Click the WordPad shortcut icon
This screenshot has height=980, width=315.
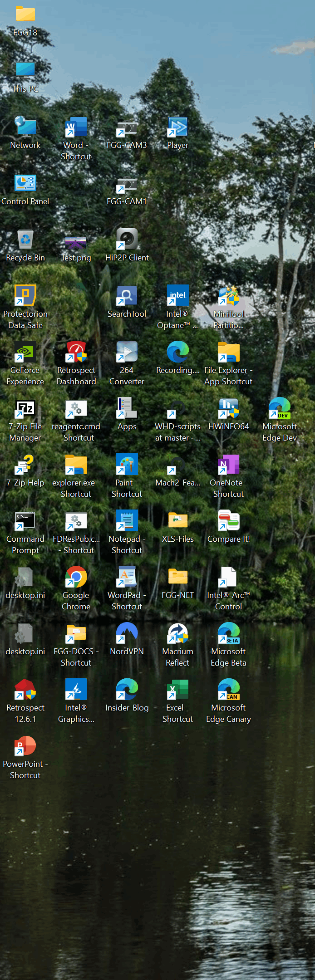127,577
